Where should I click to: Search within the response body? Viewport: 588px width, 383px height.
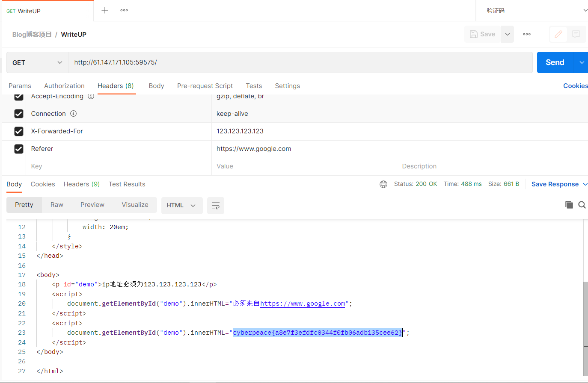pos(582,205)
